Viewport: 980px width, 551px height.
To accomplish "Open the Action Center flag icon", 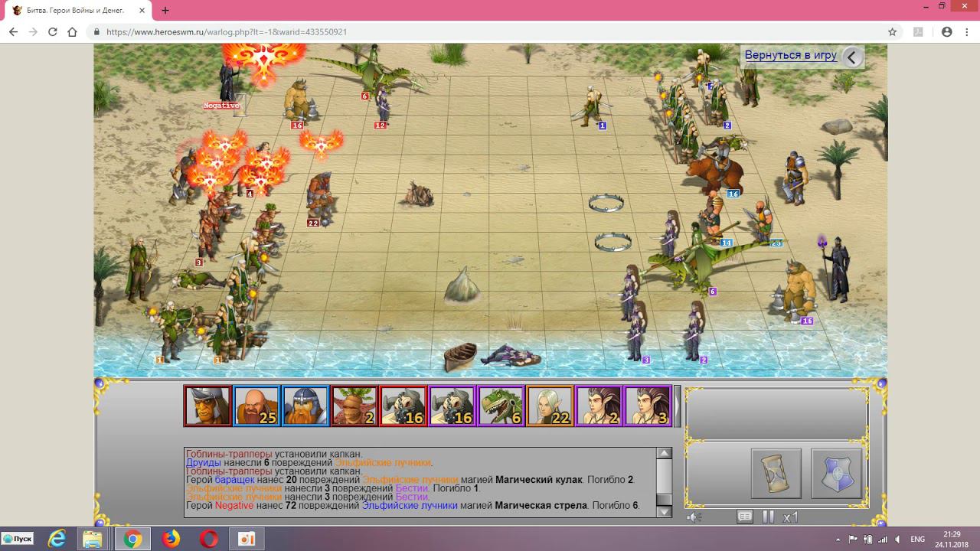I will (853, 540).
